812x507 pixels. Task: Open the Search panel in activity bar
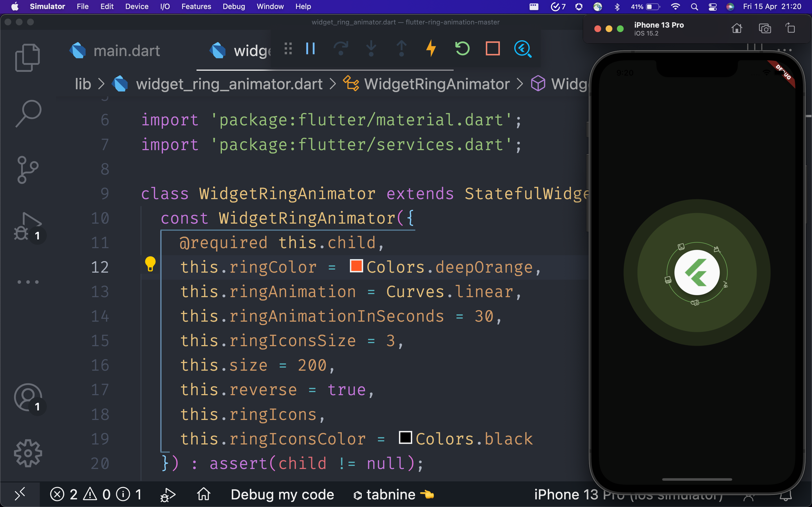click(x=28, y=113)
